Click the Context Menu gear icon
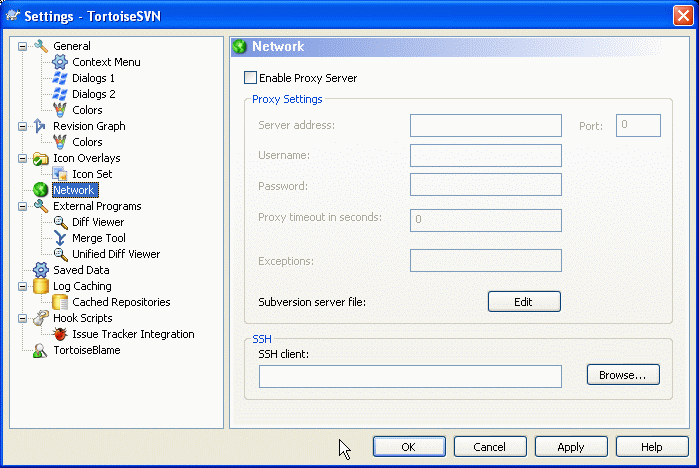 (60, 62)
